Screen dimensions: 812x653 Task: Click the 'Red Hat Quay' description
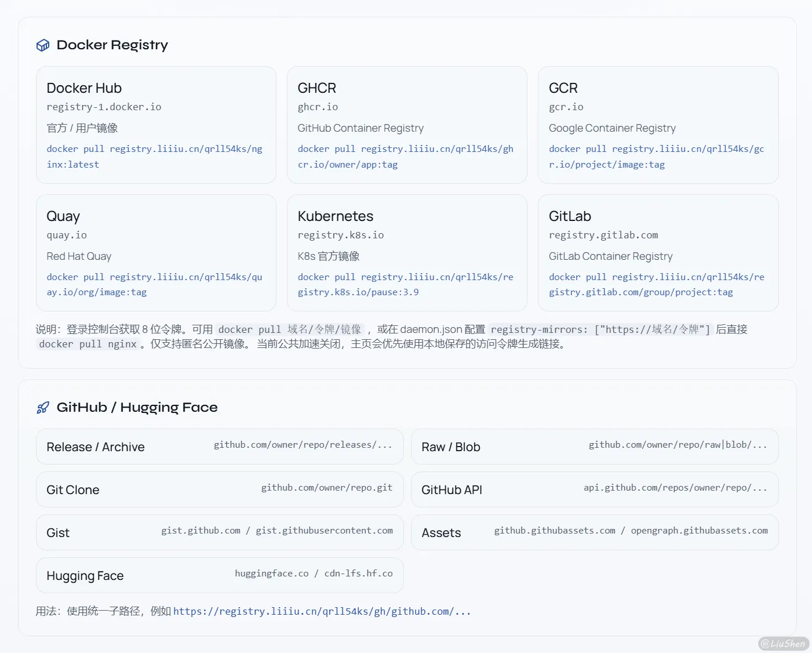click(79, 256)
